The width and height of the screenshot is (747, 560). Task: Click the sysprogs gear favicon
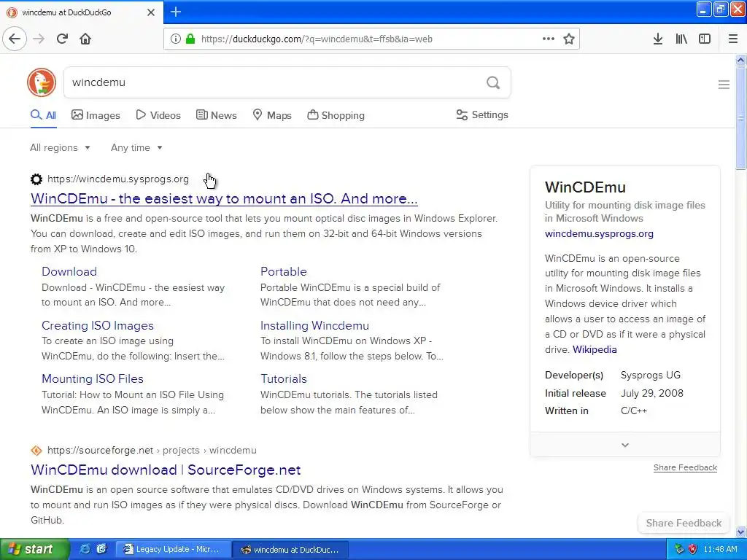pos(36,179)
